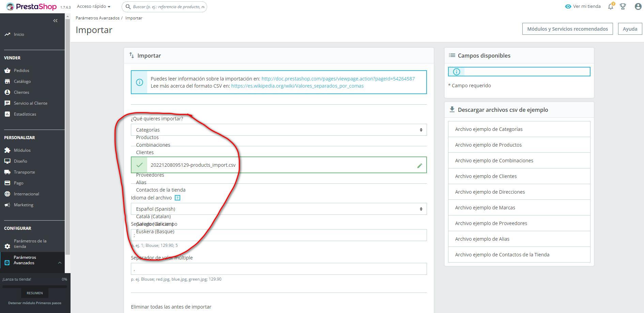644x313 pixels.
Task: Open Pedidos in sidebar
Action: pos(21,71)
